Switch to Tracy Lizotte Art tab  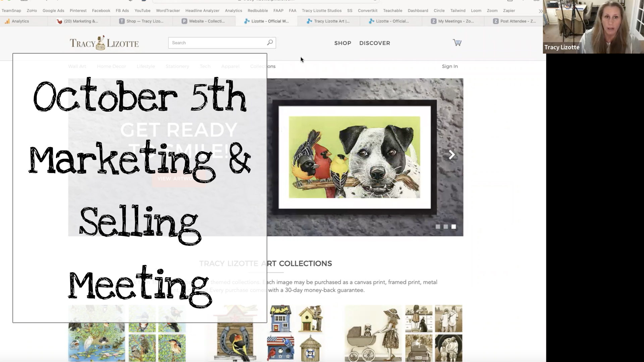click(329, 21)
